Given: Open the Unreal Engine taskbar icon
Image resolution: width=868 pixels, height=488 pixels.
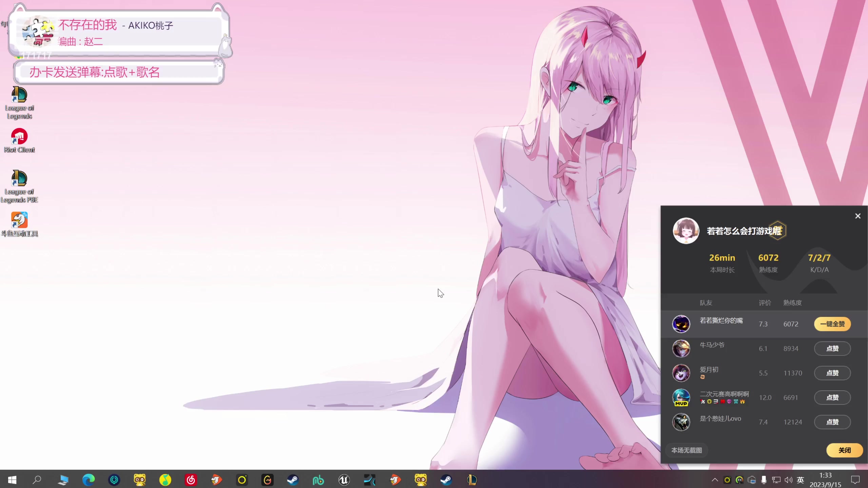Looking at the screenshot, I should (x=344, y=480).
